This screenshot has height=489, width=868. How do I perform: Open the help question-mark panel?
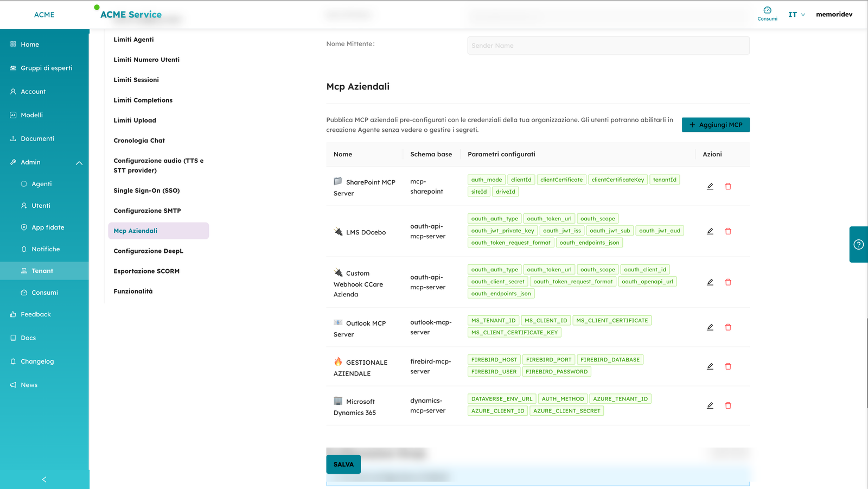tap(858, 244)
